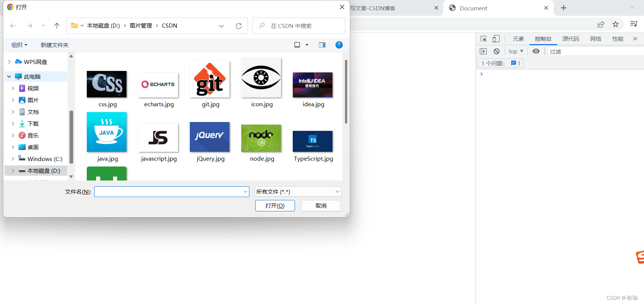
Task: Open DevTools 网络 tab
Action: point(596,39)
